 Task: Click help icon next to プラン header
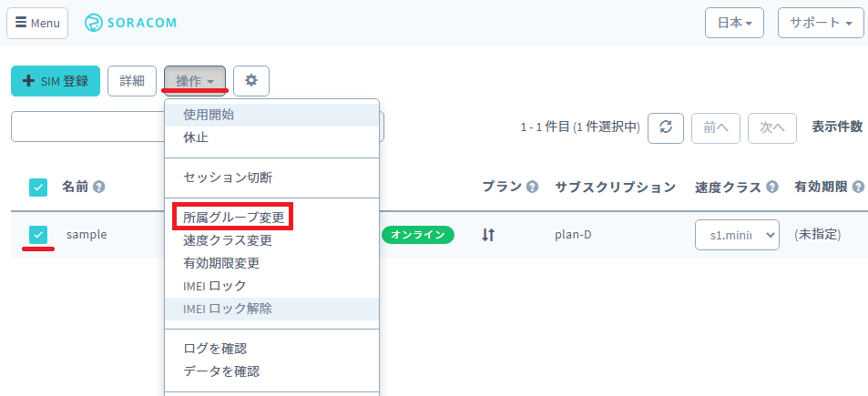(532, 187)
